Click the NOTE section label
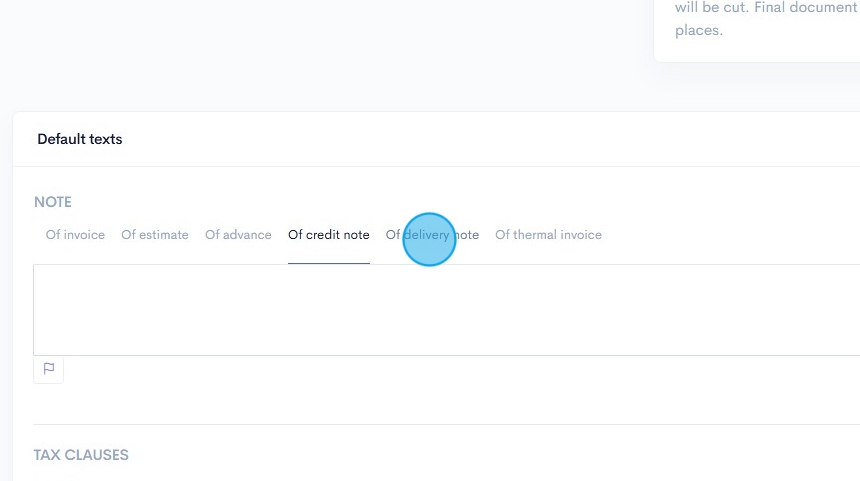Image resolution: width=860 pixels, height=481 pixels. [x=53, y=202]
